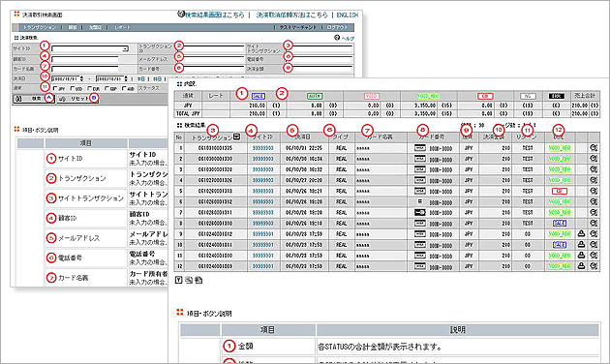Click the green AUTH badge in summary table

[315, 96]
